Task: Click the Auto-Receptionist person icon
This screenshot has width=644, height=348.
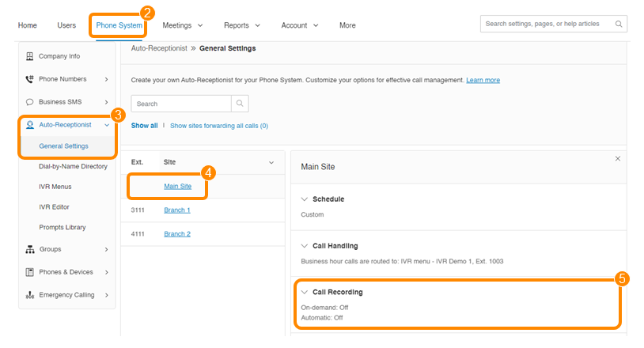Action: click(30, 125)
